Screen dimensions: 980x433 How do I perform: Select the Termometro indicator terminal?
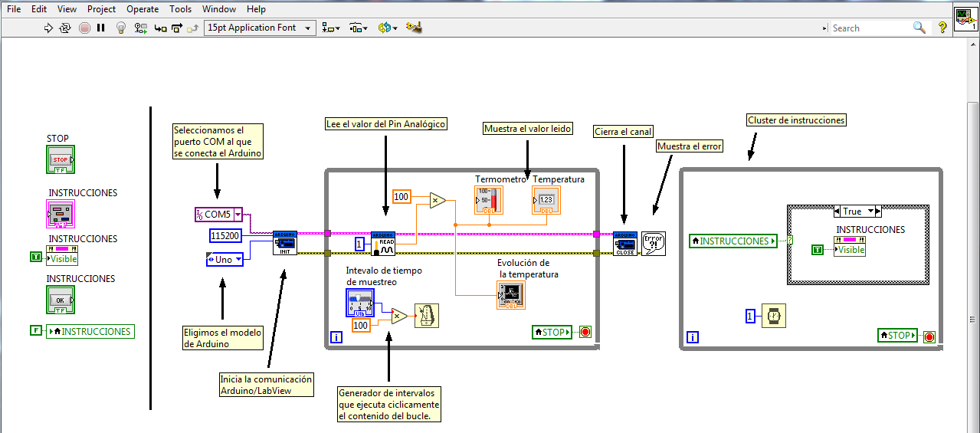pos(489,199)
